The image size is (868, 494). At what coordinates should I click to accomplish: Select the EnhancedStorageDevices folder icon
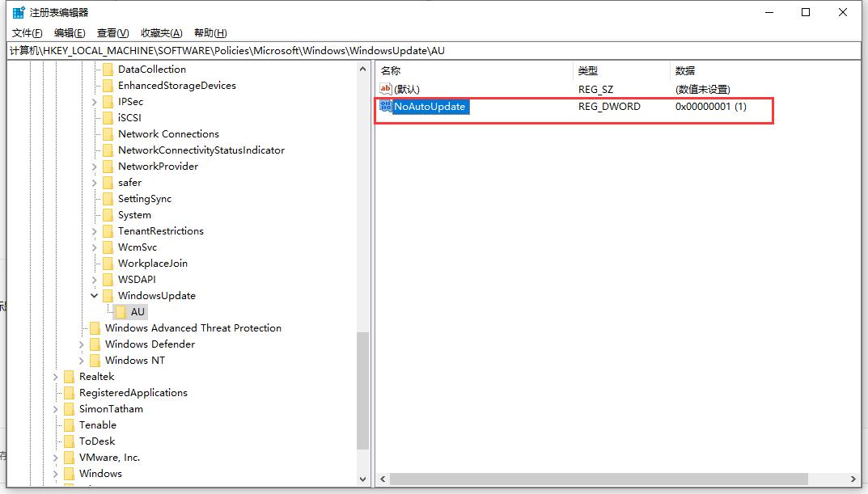tap(108, 86)
